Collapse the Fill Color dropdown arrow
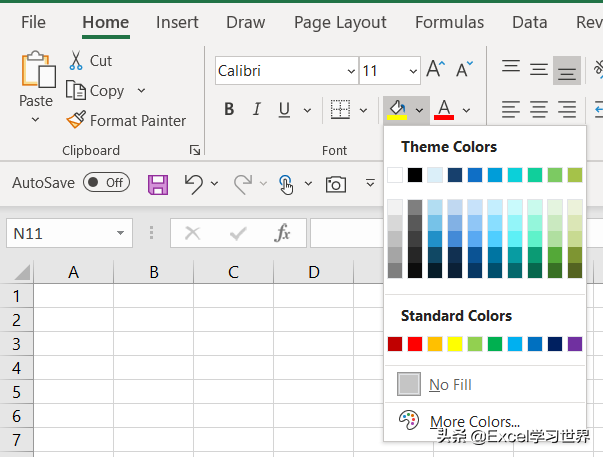Screen dimensions: 603x457 pos(420,110)
